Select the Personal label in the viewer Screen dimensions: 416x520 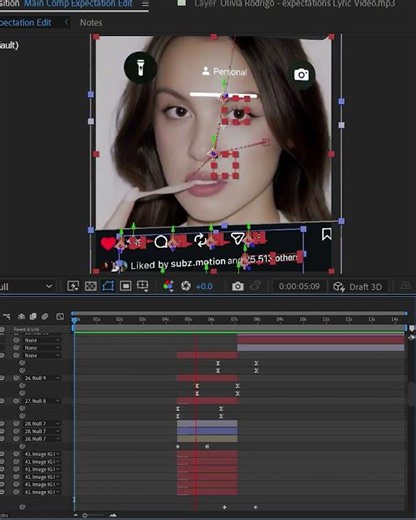[225, 71]
